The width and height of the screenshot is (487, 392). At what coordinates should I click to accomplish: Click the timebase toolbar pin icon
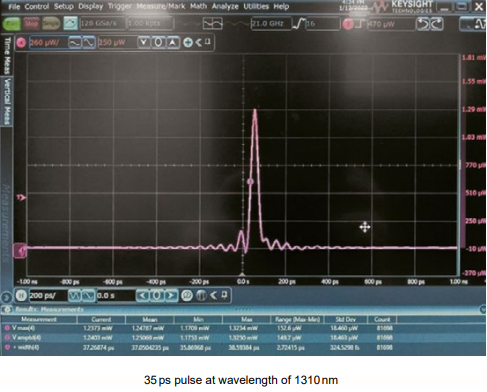click(224, 295)
